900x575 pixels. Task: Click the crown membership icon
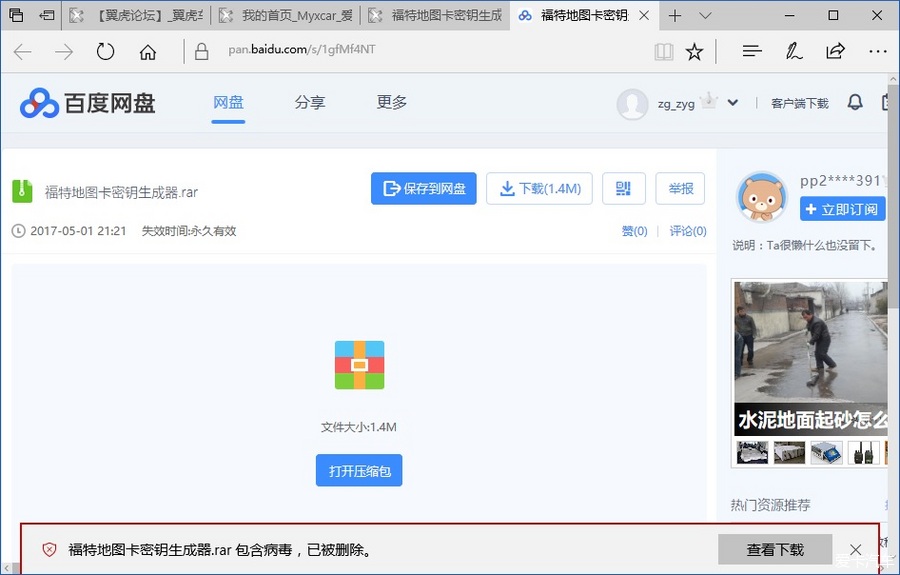coord(709,100)
